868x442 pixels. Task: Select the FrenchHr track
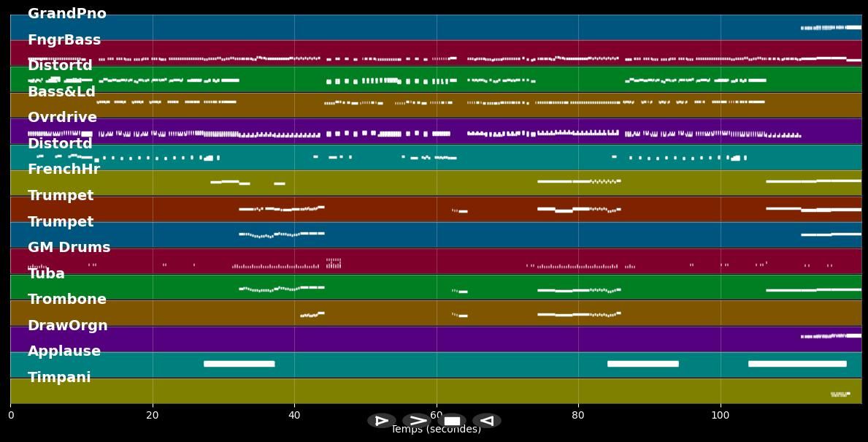(64, 169)
